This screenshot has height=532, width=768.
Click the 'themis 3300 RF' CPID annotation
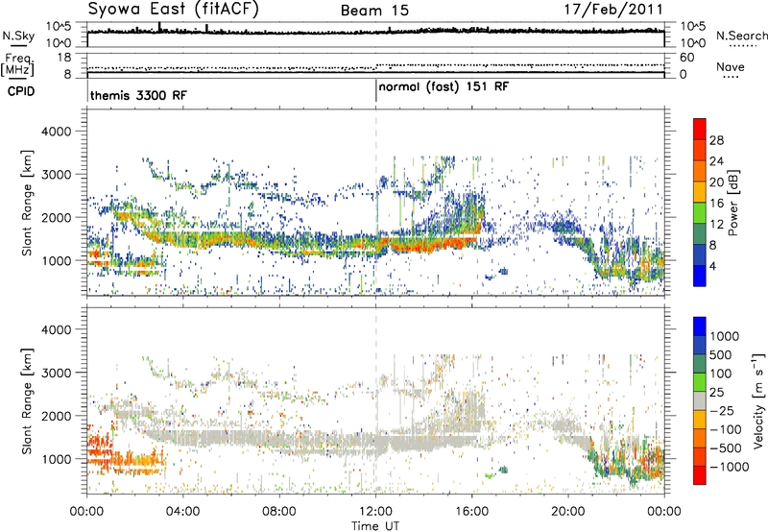pyautogui.click(x=138, y=95)
